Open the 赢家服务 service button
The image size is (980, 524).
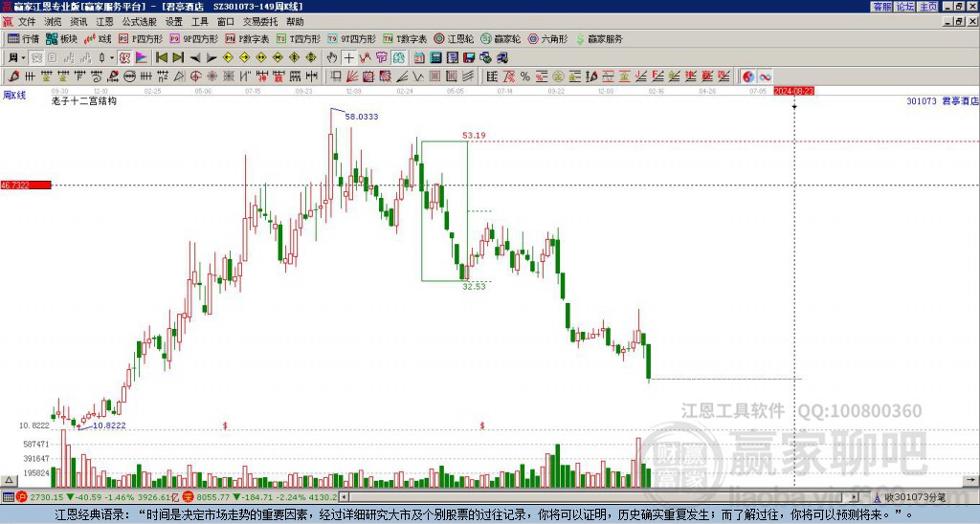(x=599, y=38)
